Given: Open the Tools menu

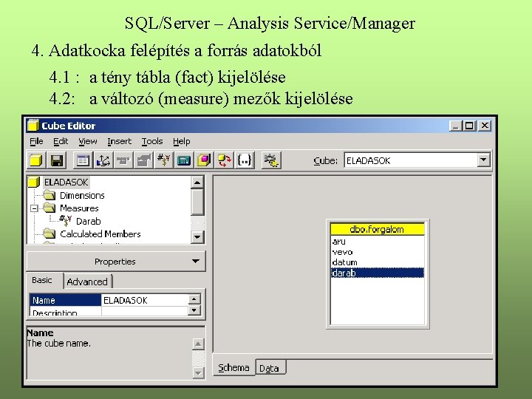Looking at the screenshot, I should point(152,141).
